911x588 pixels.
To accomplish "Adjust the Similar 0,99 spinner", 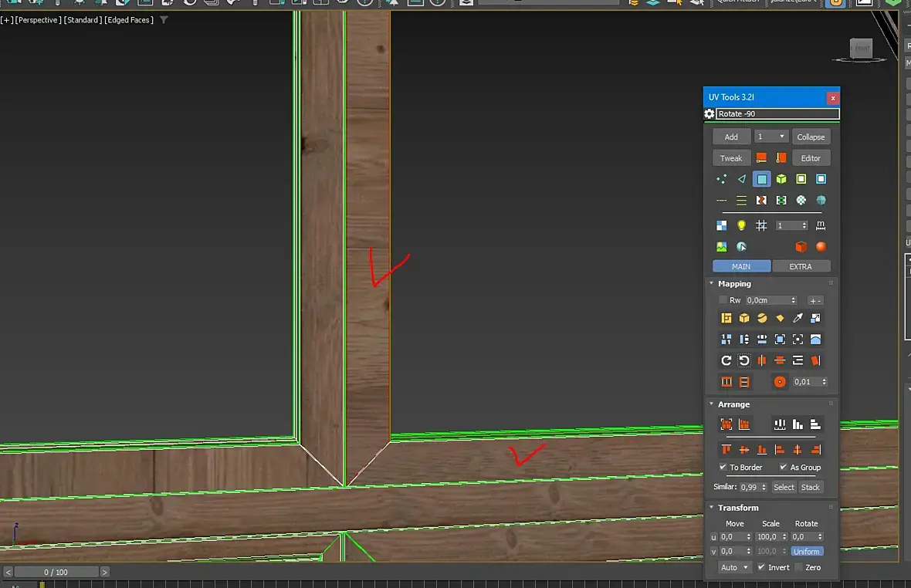I will tap(764, 488).
